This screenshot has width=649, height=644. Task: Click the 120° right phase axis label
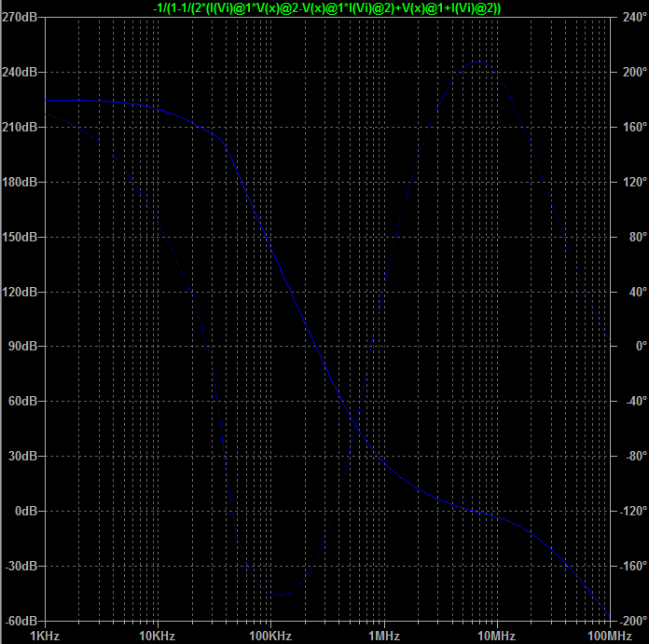634,182
